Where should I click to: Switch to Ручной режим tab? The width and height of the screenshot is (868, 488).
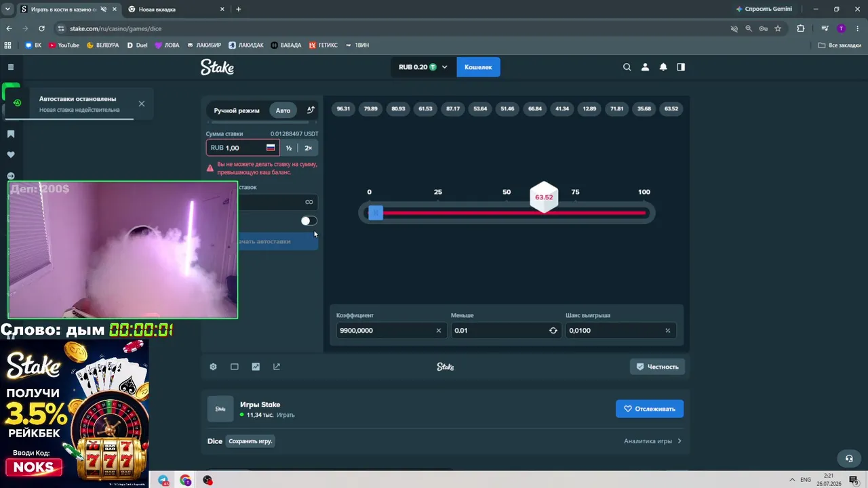tap(237, 110)
